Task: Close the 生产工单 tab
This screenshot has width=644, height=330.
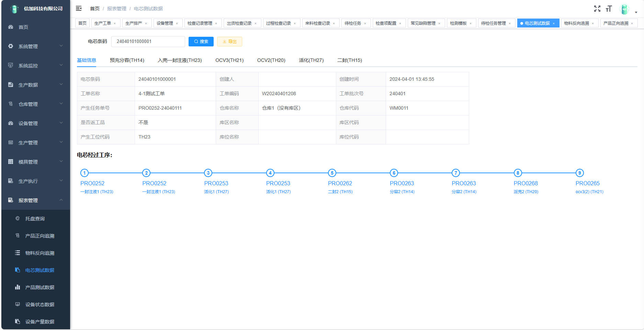Action: pos(115,23)
